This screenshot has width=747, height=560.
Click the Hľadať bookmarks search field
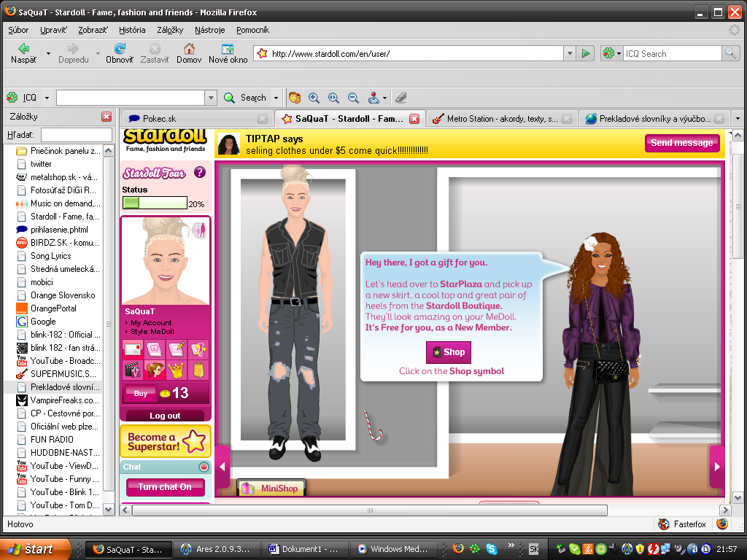76,135
